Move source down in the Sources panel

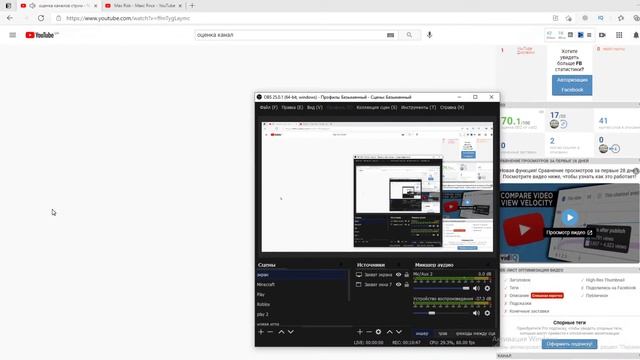pos(399,332)
